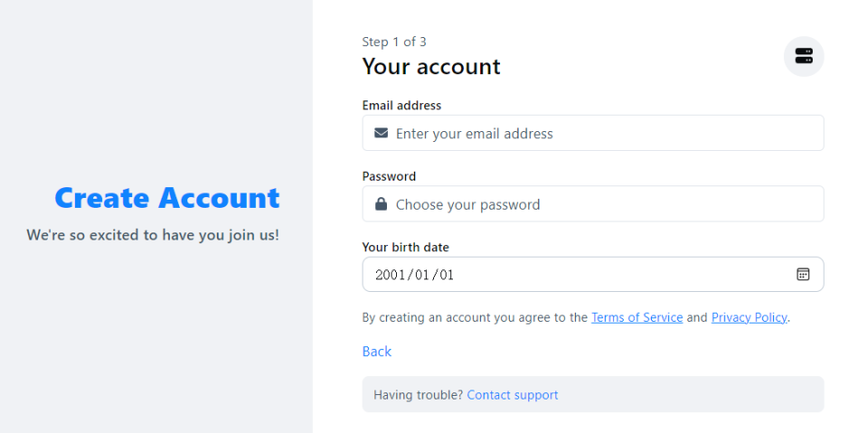
Task: Select the day segment of birth date
Action: [x=446, y=275]
